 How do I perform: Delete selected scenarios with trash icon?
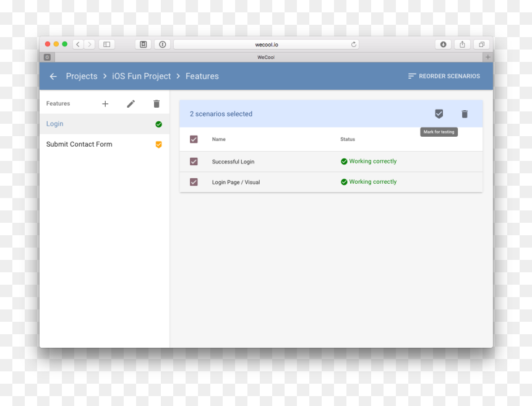(465, 114)
